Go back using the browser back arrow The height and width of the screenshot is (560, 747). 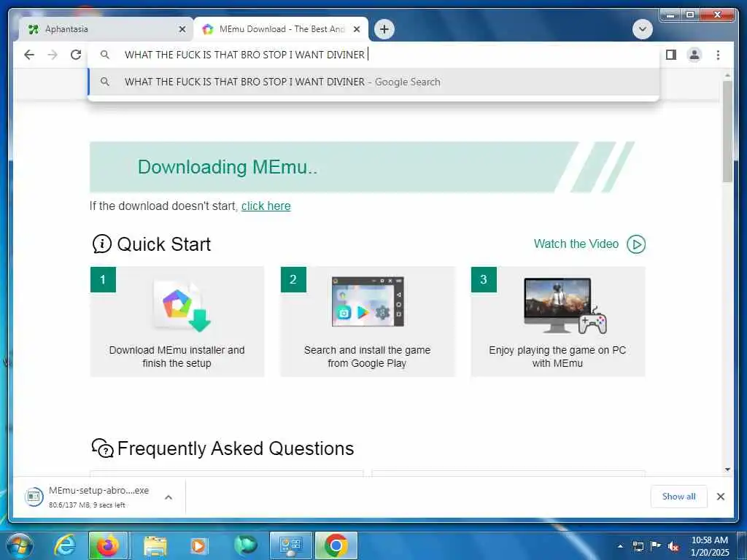click(x=29, y=55)
